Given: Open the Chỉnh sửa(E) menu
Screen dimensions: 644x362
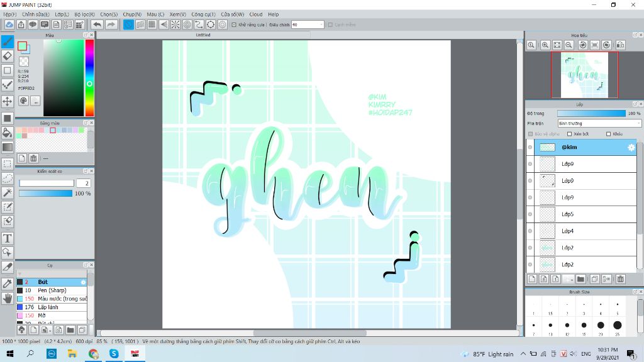Looking at the screenshot, I should (x=36, y=14).
